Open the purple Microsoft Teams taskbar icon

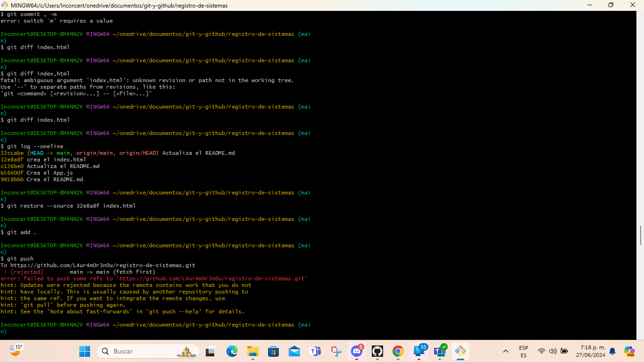click(x=315, y=351)
